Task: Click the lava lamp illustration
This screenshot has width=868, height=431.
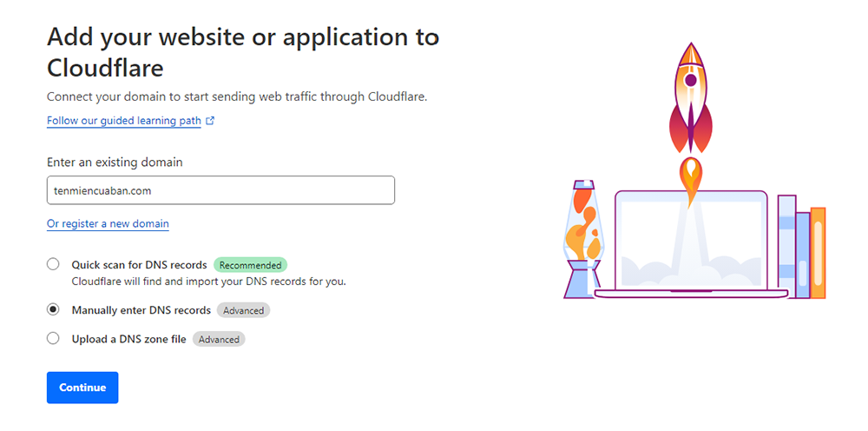Action: pos(582,239)
